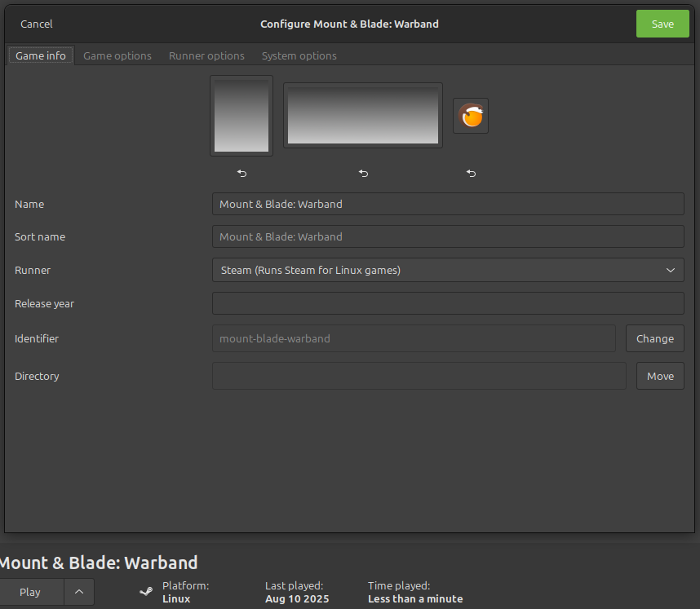The width and height of the screenshot is (700, 609).
Task: Open the Runner options tab
Action: pyautogui.click(x=206, y=55)
